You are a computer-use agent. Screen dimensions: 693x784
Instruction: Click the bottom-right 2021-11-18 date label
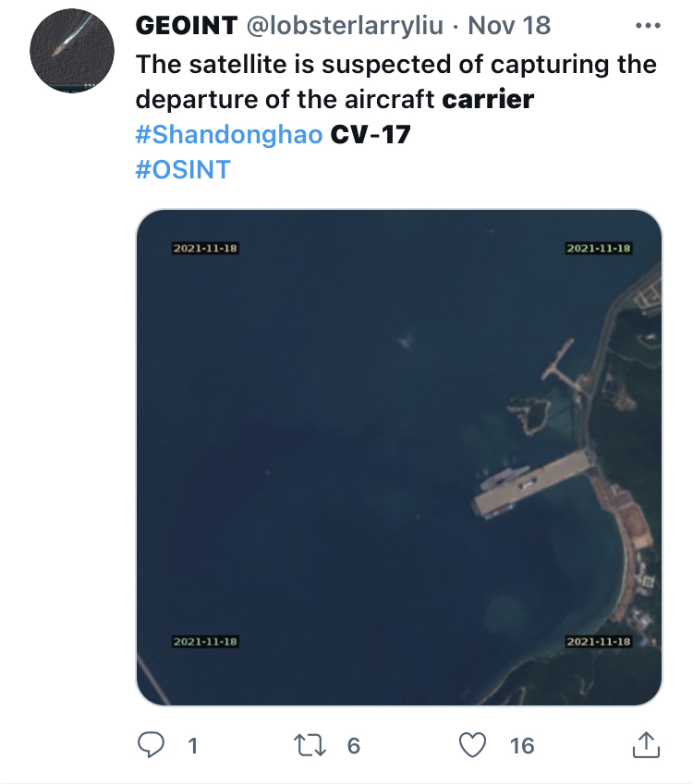[599, 642]
